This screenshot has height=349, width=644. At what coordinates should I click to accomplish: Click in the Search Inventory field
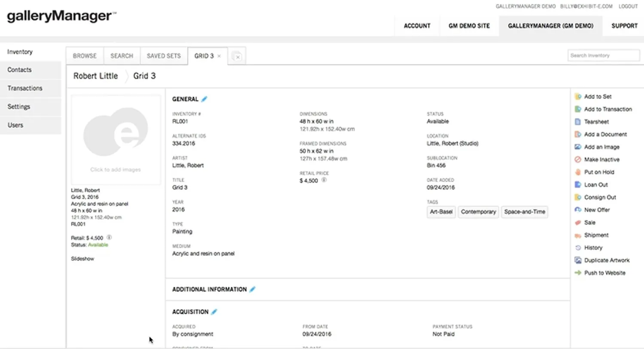pyautogui.click(x=604, y=55)
